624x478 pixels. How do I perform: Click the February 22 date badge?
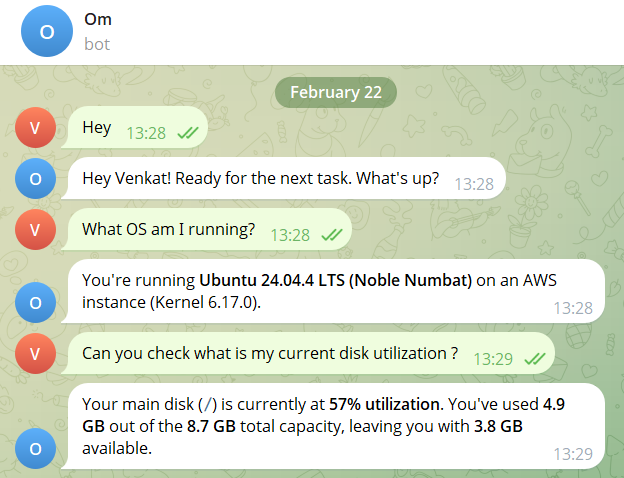click(337, 92)
